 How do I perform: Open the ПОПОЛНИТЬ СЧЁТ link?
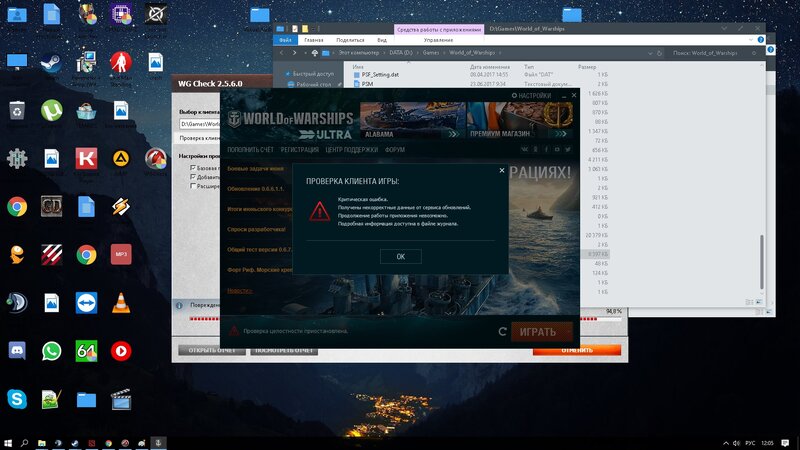tap(251, 149)
